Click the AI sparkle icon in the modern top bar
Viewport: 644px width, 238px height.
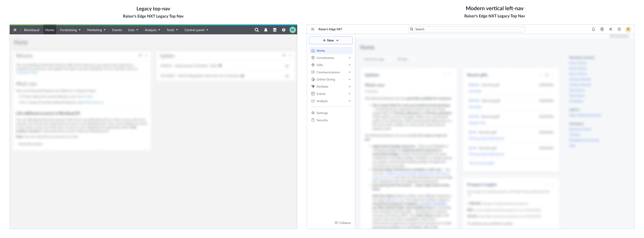[610, 29]
